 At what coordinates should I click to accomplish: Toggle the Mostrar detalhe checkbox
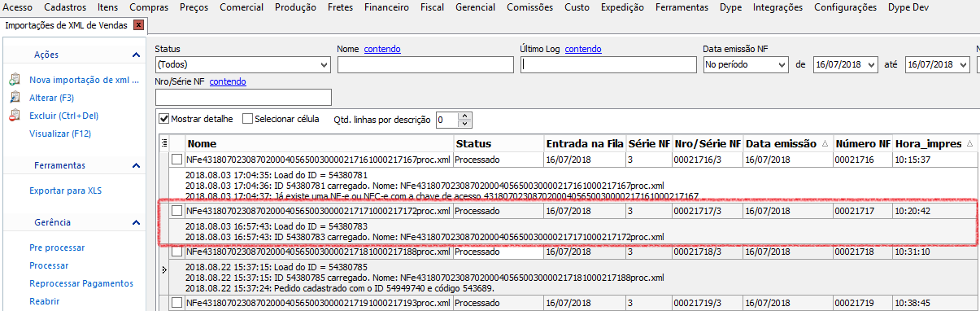click(163, 119)
